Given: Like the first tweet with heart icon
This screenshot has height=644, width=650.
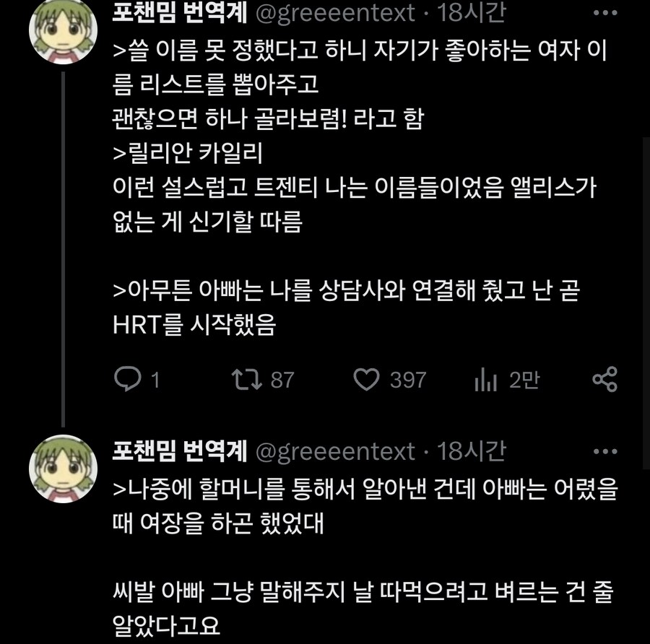Looking at the screenshot, I should pyautogui.click(x=367, y=379).
